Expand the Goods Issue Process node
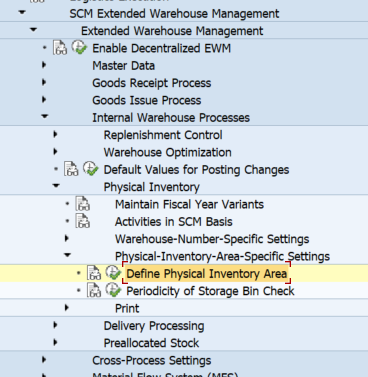Screen dimensions: 368x377 pyautogui.click(x=44, y=99)
